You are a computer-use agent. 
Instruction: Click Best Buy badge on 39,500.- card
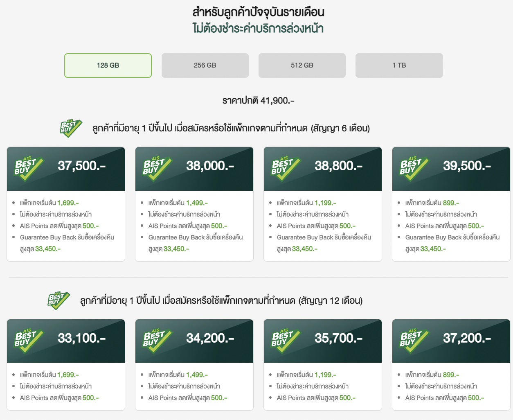(414, 168)
